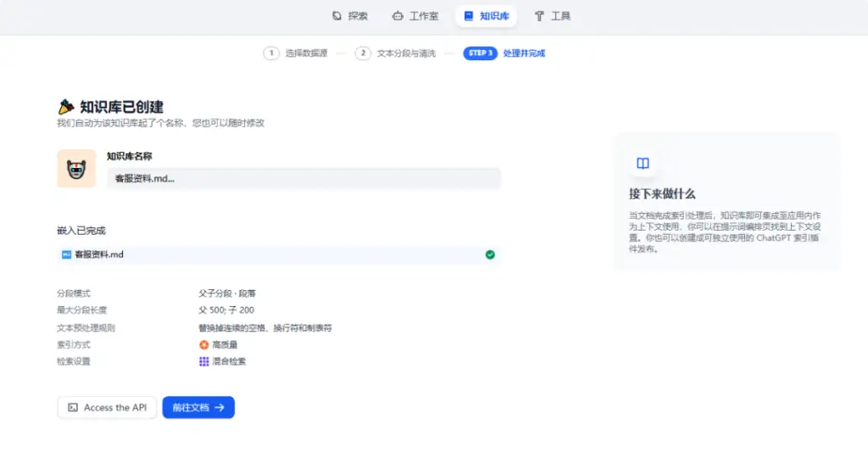Click the Access the API button
Screen dimensions: 868x474
[107, 408]
